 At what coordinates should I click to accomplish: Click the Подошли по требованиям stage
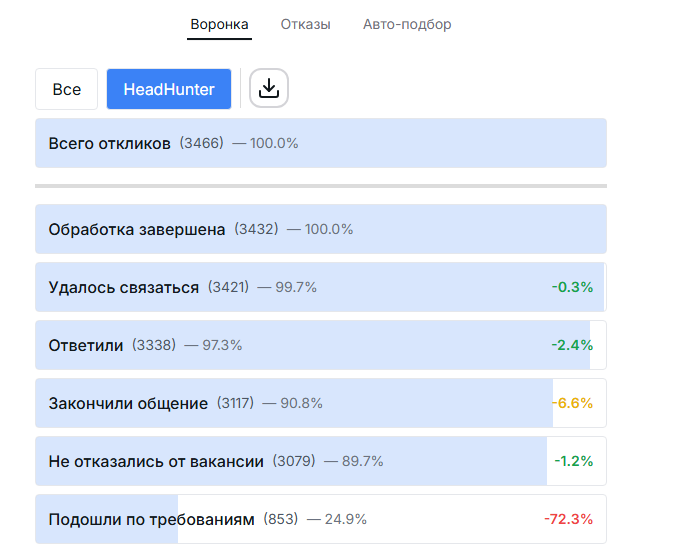click(152, 519)
